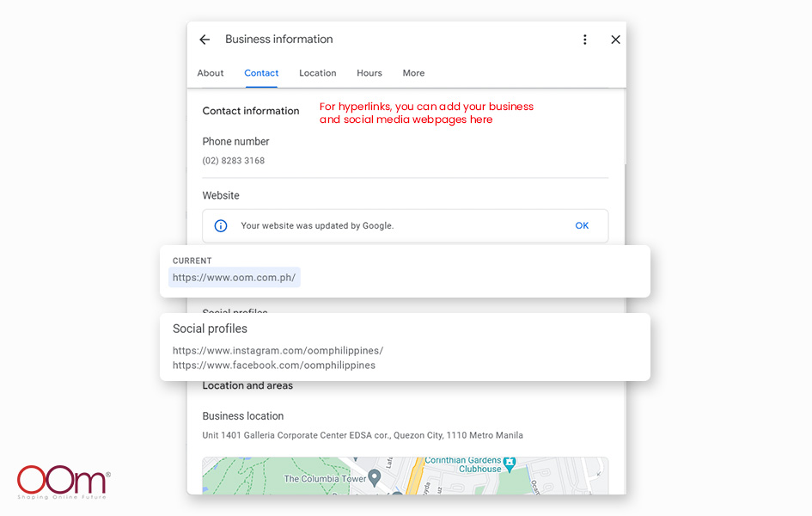The image size is (812, 516).
Task: Click the info icon in website notice
Action: [221, 226]
